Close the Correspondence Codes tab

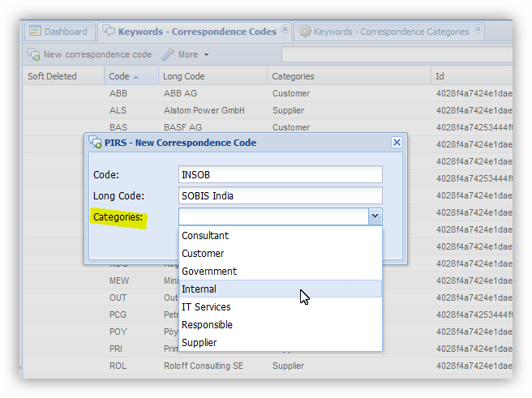[285, 29]
